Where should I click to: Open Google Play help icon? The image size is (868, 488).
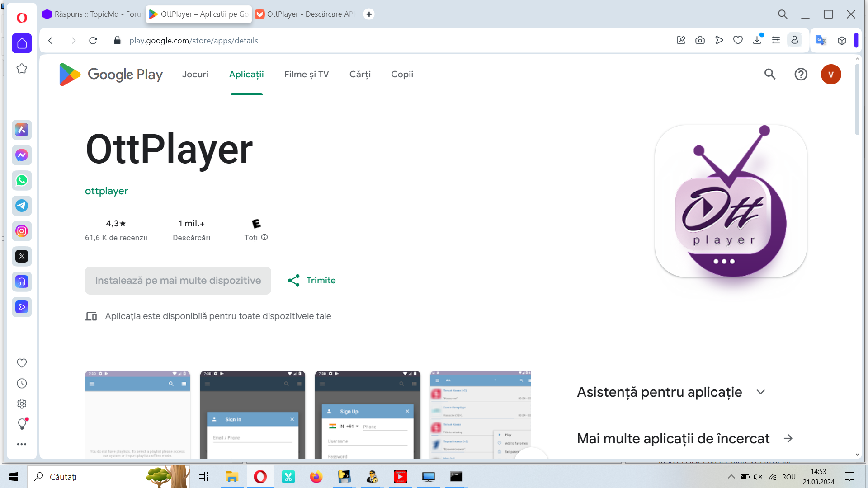[801, 74]
